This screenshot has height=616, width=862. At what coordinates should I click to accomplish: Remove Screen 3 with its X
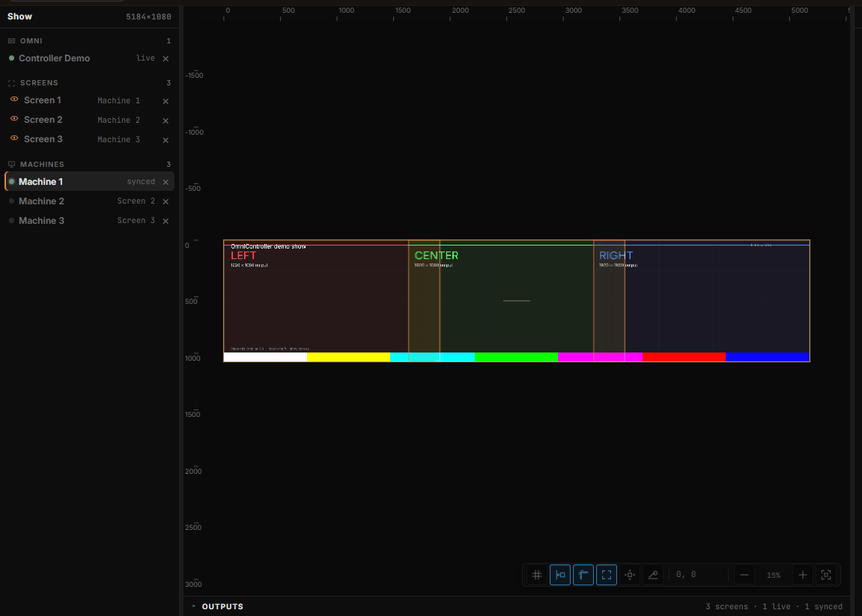[x=166, y=140]
